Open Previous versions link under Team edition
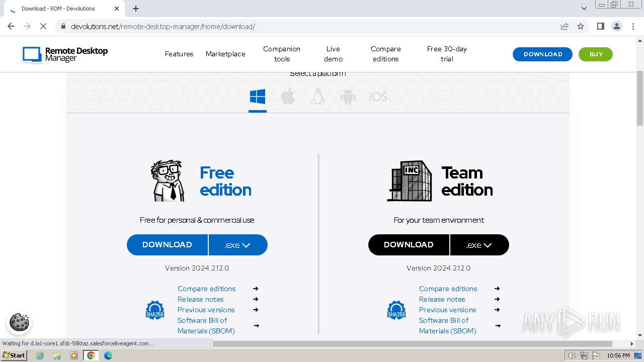644x362 pixels. (x=447, y=310)
